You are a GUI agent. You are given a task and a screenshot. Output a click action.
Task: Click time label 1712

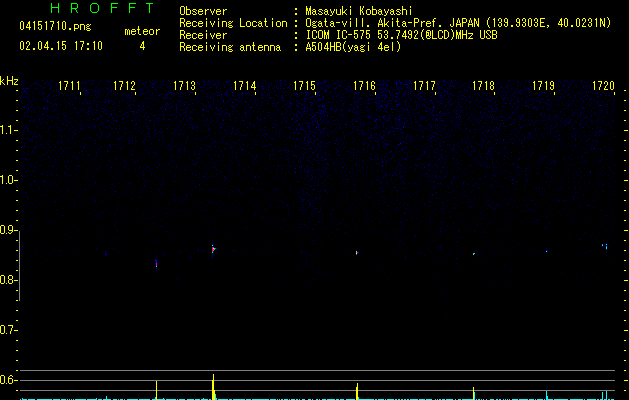124,86
